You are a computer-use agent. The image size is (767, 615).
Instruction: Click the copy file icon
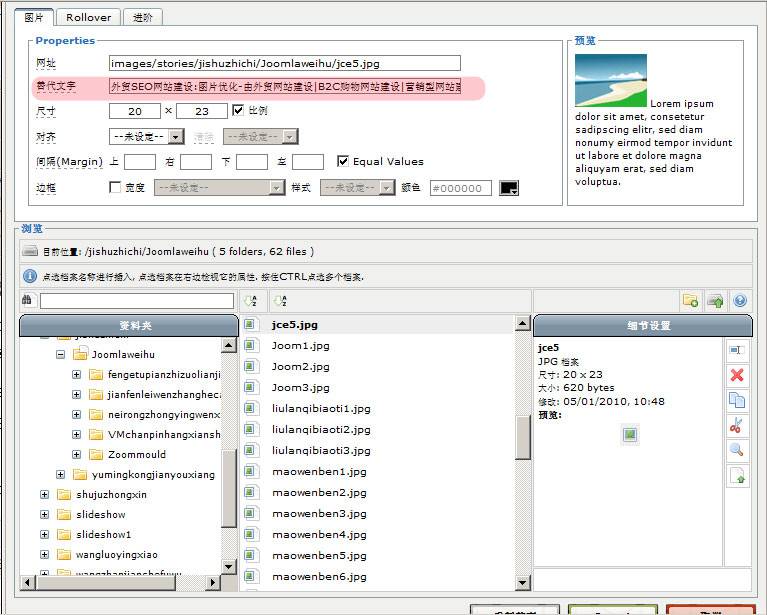click(x=737, y=400)
